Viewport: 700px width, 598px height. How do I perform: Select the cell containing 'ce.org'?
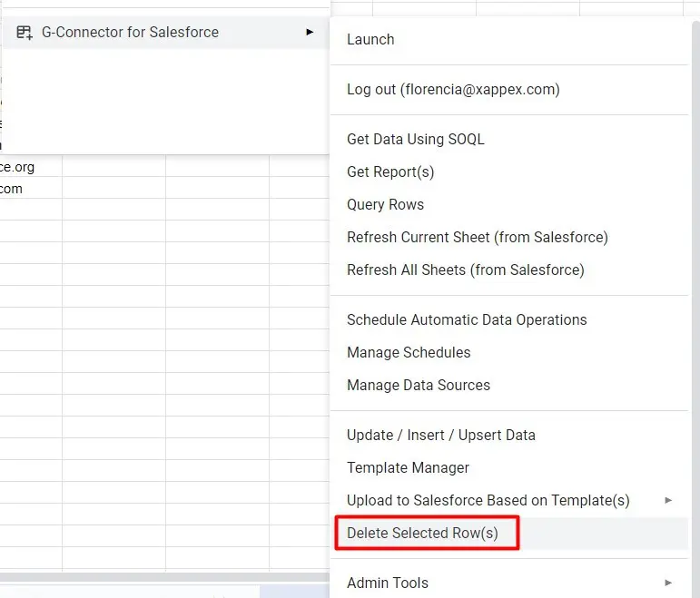click(31, 166)
